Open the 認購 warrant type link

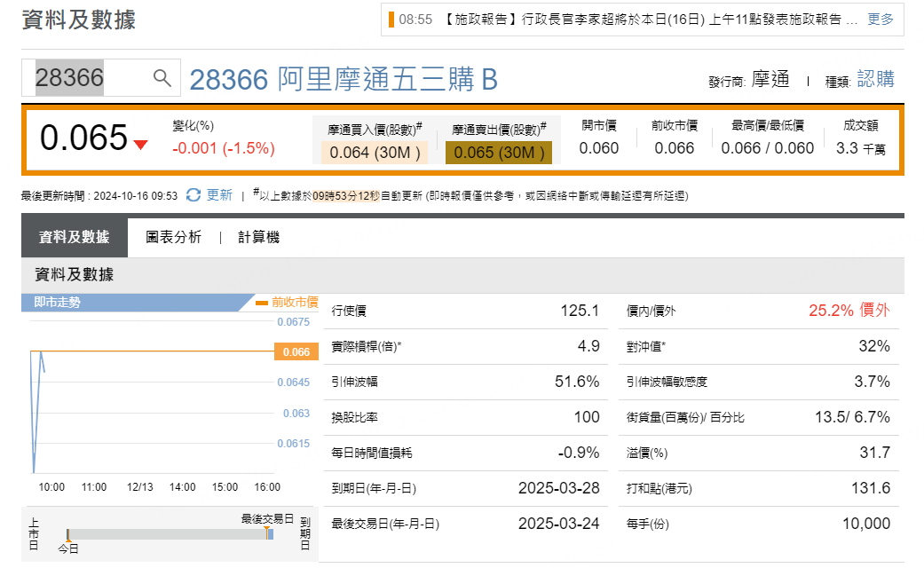pos(876,79)
